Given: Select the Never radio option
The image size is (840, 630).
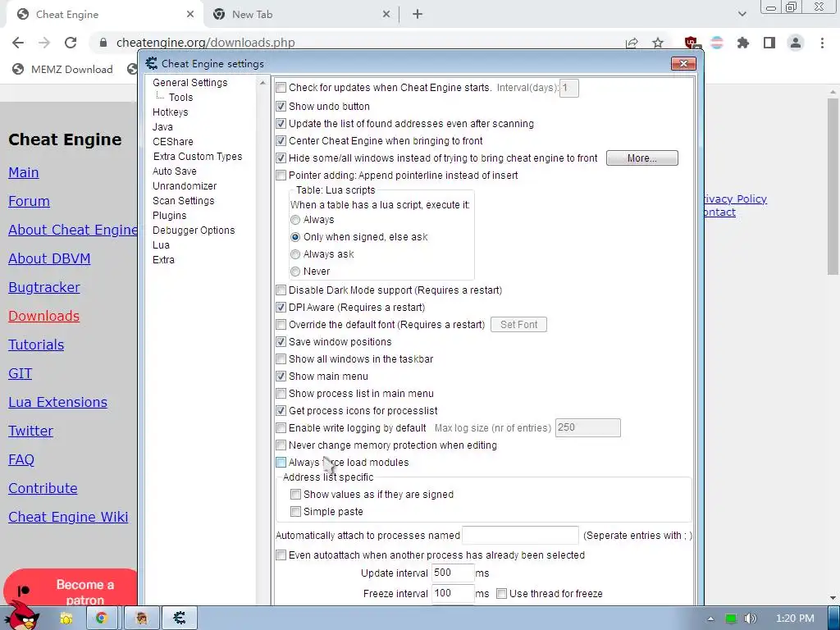Looking at the screenshot, I should click(x=295, y=272).
